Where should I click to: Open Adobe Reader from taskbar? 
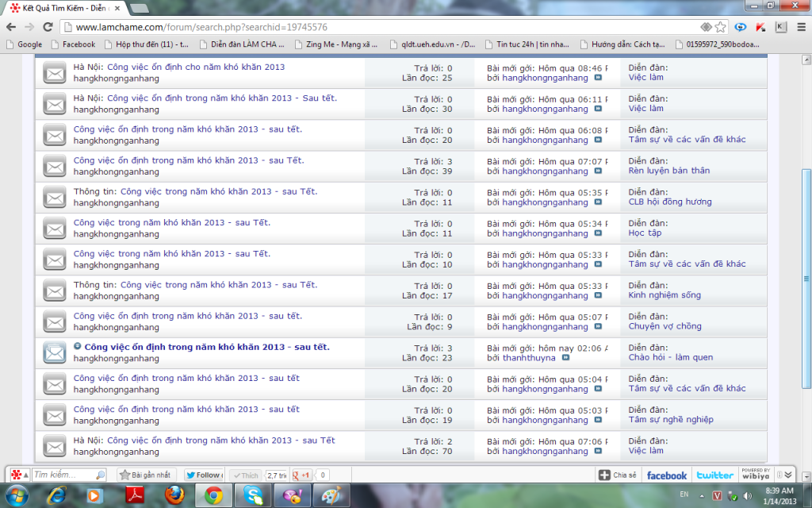[133, 496]
